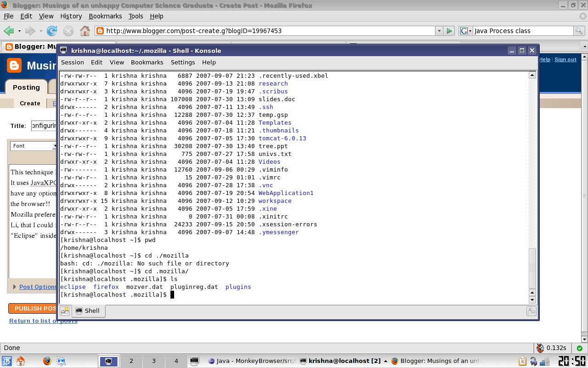Click the messenger icon next to Firefox on panel
This screenshot has width=588, height=368.
pyautogui.click(x=61, y=361)
